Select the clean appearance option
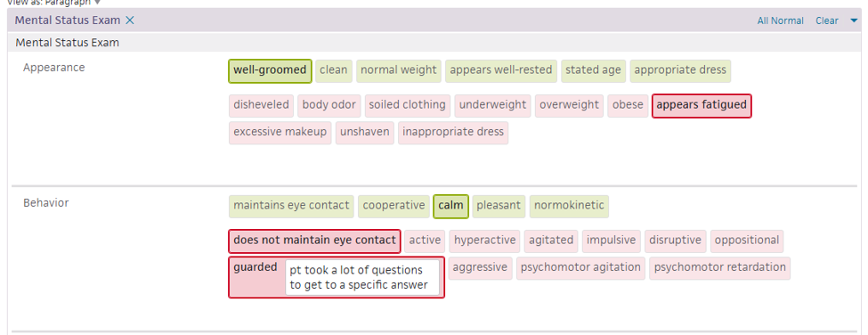Screen dimensions: 868x335 333,71
